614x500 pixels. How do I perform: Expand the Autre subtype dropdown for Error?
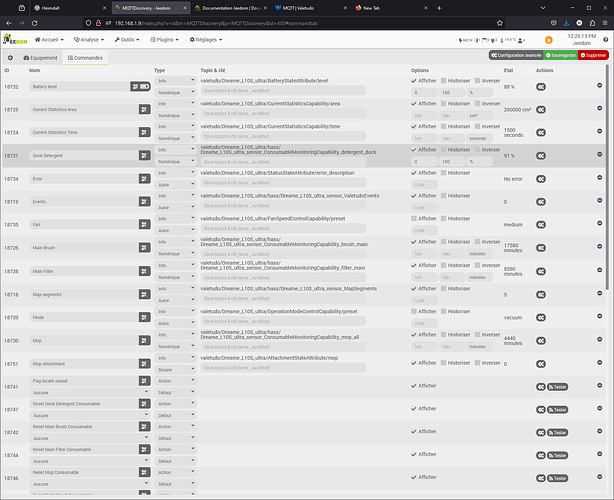pos(174,185)
